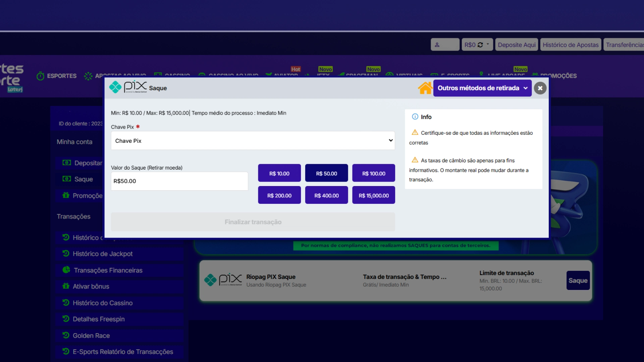Select the R$ 200.00 amount button
This screenshot has height=362, width=644.
279,195
